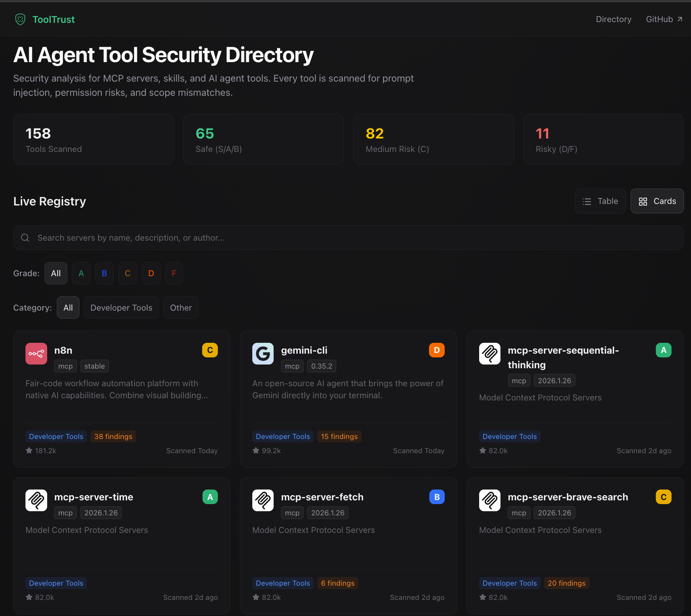Select the Developer Tools category filter

pos(121,307)
